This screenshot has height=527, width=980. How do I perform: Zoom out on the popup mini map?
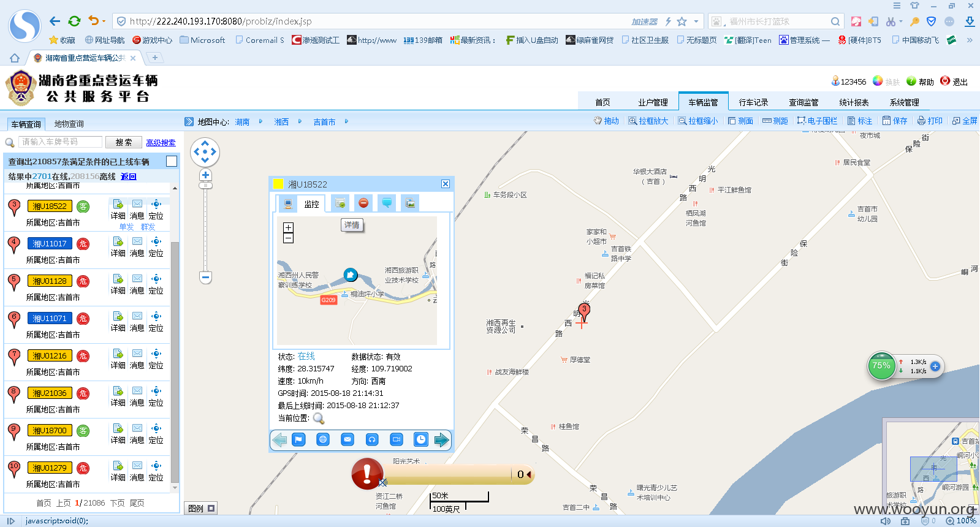click(x=288, y=238)
